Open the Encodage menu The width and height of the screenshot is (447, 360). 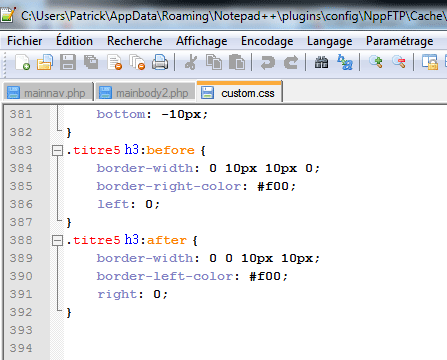tap(267, 41)
